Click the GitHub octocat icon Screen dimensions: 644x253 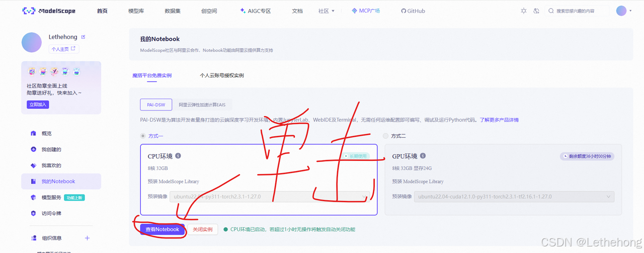pyautogui.click(x=404, y=11)
